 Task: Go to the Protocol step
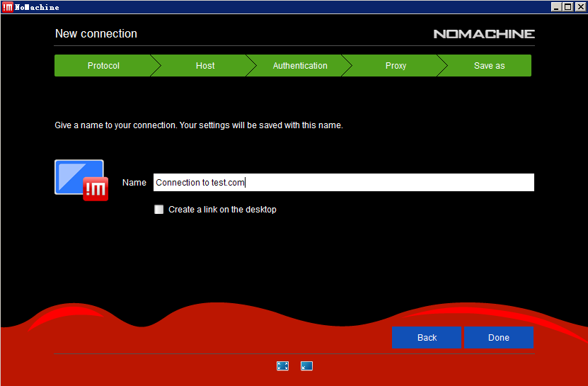103,66
